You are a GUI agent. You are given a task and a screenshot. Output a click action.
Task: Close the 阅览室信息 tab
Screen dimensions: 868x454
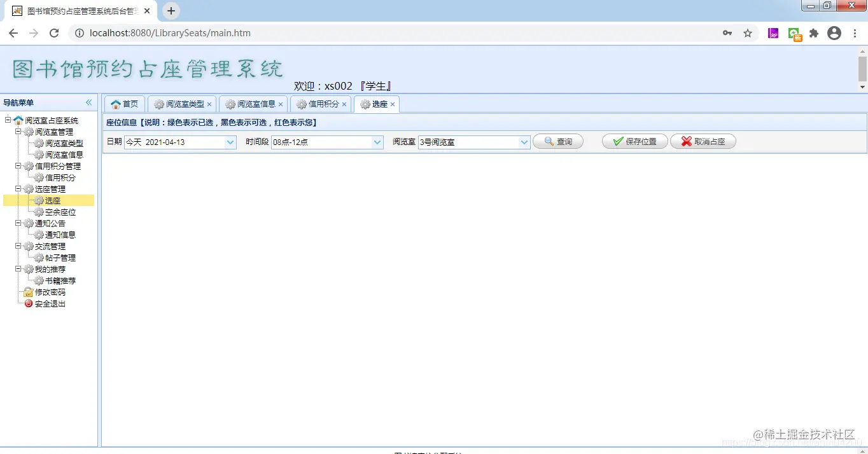click(281, 104)
